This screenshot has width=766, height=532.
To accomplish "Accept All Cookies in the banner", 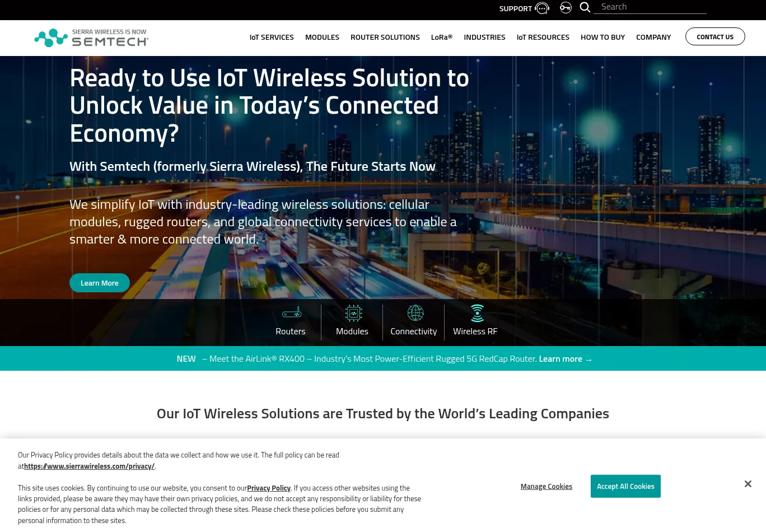I will (625, 486).
